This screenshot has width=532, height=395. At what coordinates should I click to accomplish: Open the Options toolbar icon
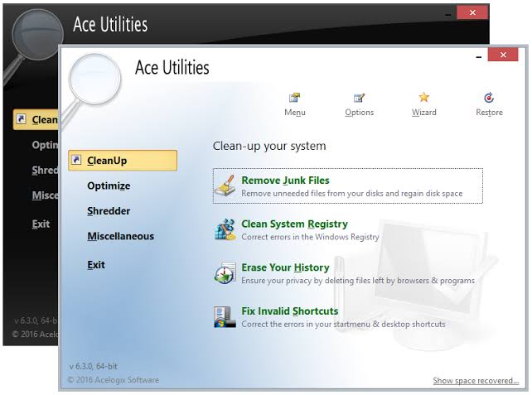tap(359, 98)
